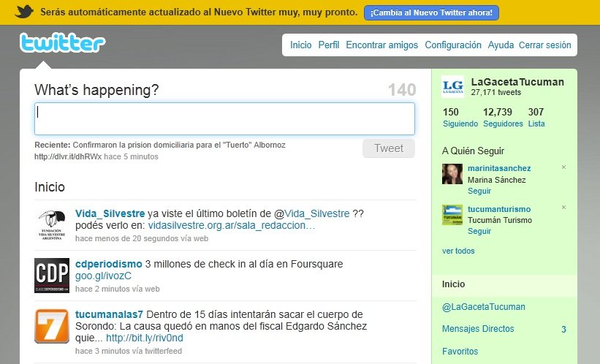The width and height of the screenshot is (600, 364).
Task: Dismiss the tucumanturismo follow suggestion
Action: point(563,208)
